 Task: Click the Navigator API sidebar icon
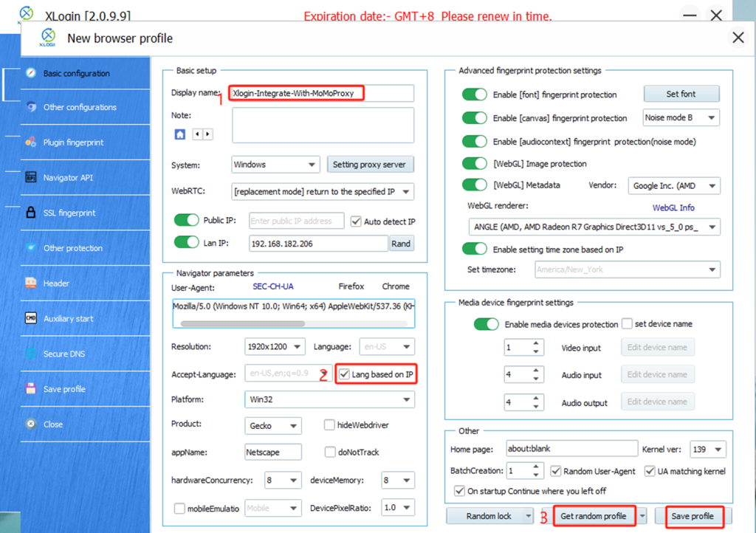[x=30, y=178]
